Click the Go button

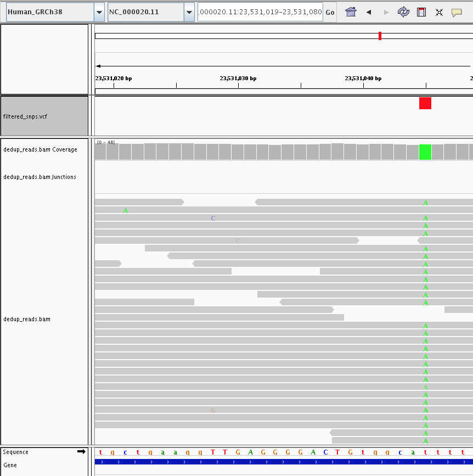[x=330, y=12]
